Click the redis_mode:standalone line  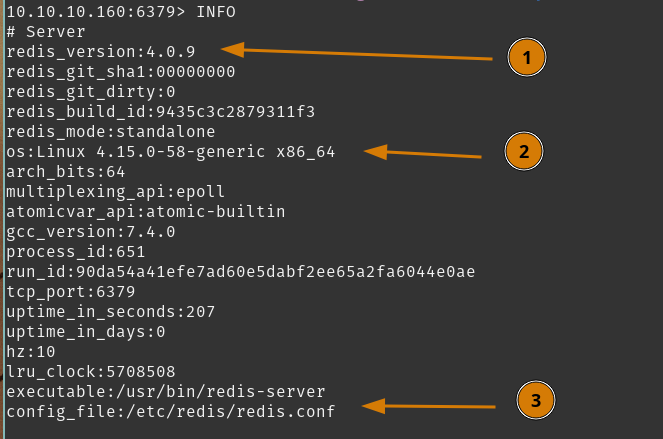(x=110, y=132)
